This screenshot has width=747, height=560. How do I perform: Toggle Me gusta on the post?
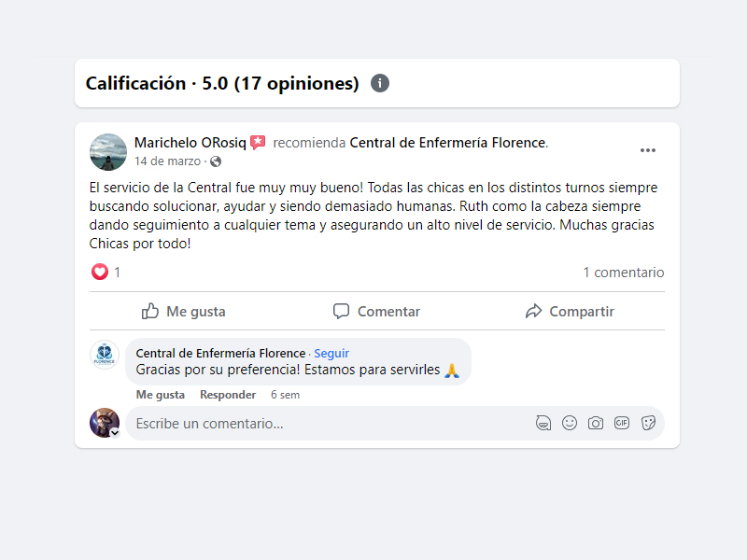click(184, 312)
